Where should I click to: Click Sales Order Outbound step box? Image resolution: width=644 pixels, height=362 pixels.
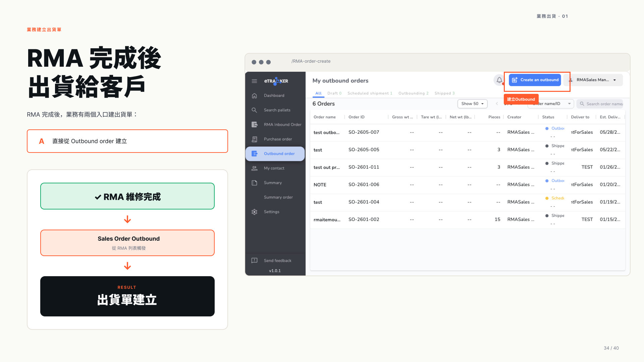point(127,243)
